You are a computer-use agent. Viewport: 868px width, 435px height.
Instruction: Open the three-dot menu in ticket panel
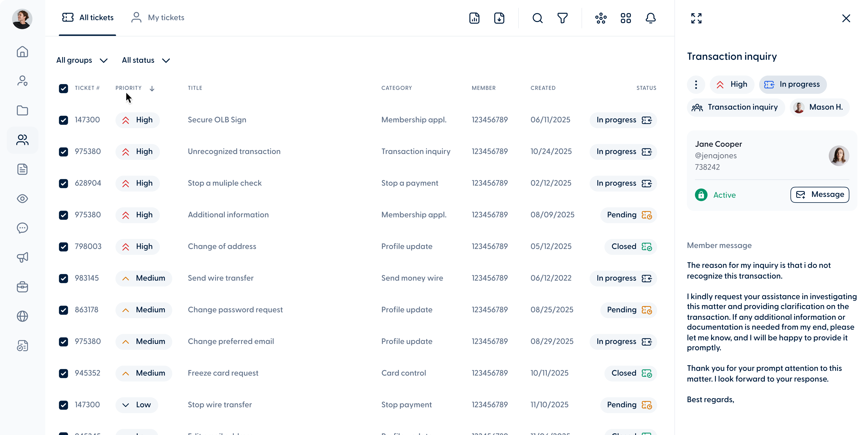tap(696, 84)
